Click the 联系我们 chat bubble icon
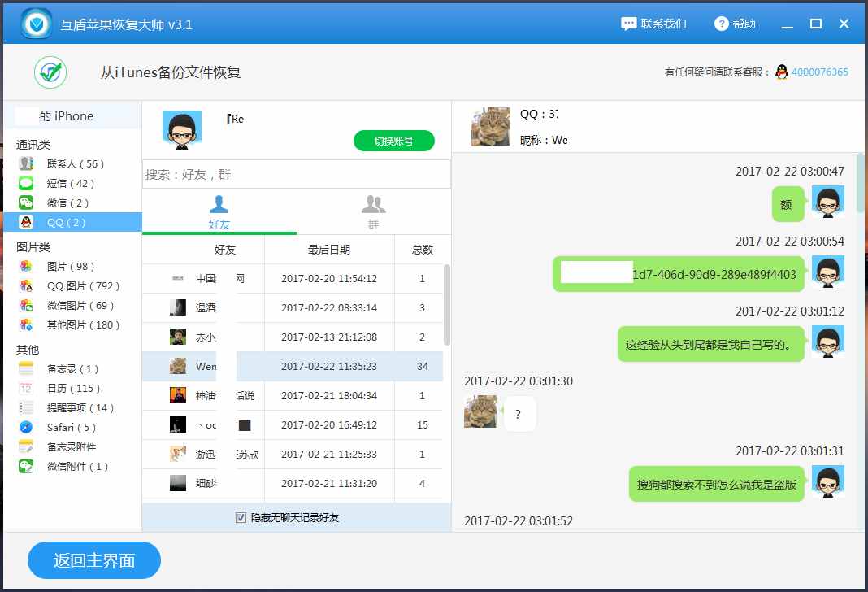Viewport: 868px width, 592px height. (x=629, y=24)
